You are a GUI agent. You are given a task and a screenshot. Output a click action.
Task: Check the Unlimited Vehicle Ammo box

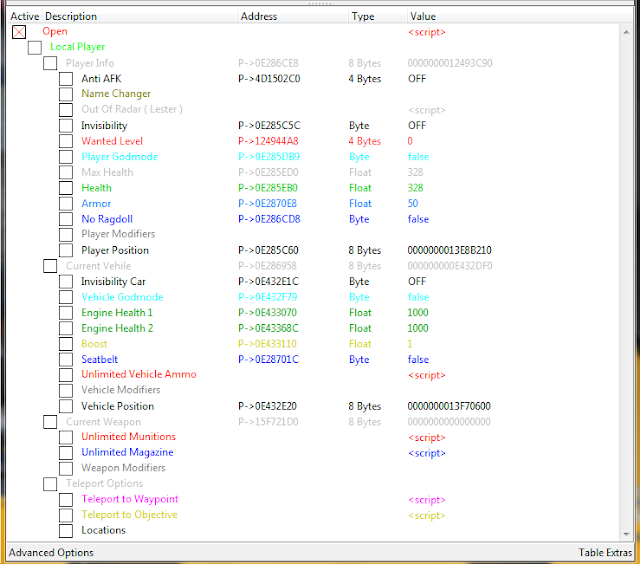(x=66, y=375)
